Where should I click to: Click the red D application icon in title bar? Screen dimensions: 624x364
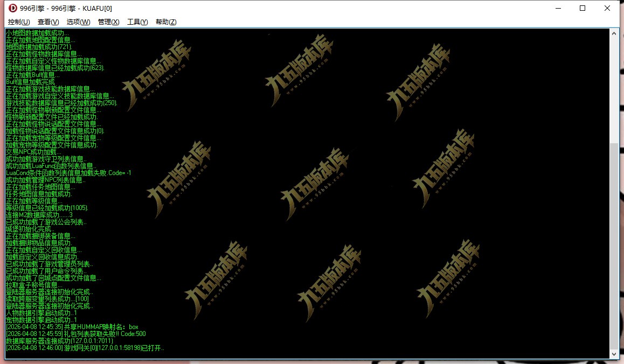tap(13, 8)
